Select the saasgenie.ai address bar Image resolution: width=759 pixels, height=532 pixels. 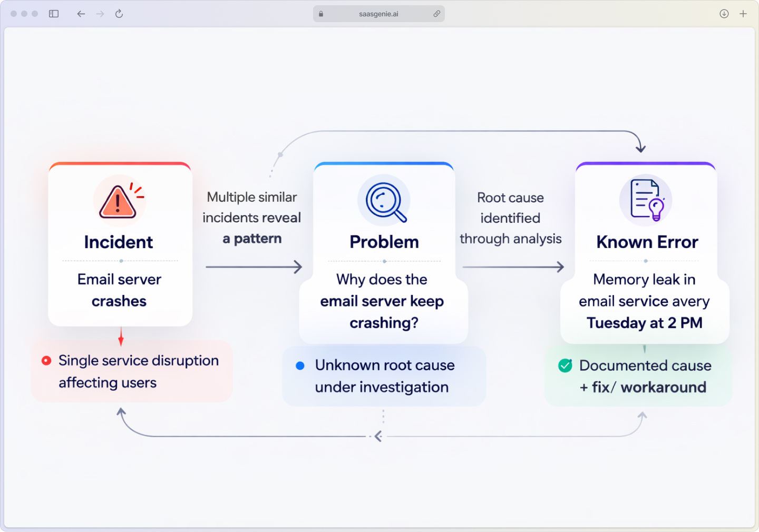378,14
